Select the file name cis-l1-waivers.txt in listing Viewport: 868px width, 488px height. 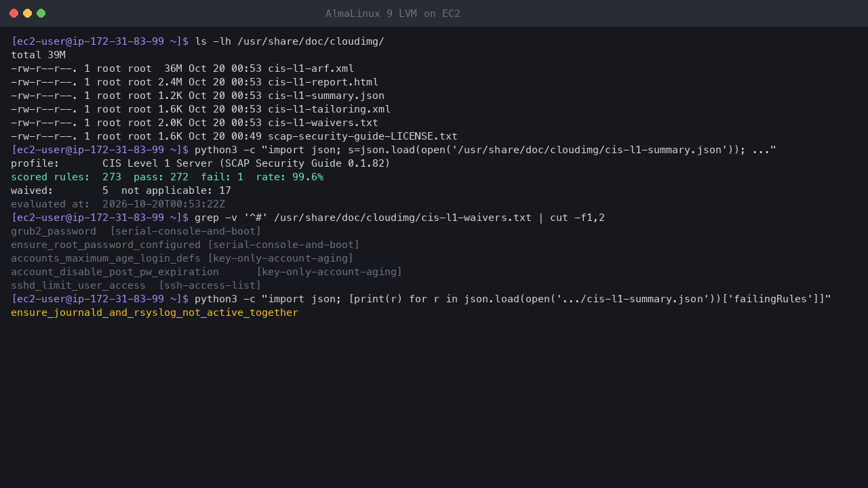tap(323, 123)
